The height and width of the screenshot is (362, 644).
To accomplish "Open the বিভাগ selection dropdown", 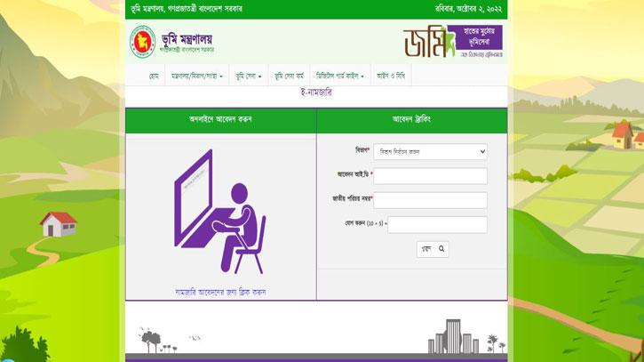I will (431, 152).
